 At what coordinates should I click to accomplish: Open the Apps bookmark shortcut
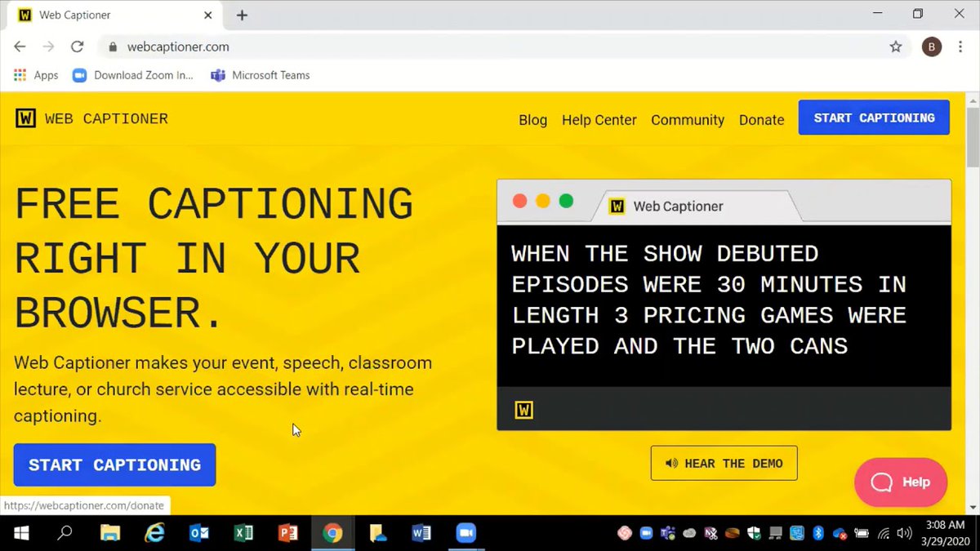point(36,75)
